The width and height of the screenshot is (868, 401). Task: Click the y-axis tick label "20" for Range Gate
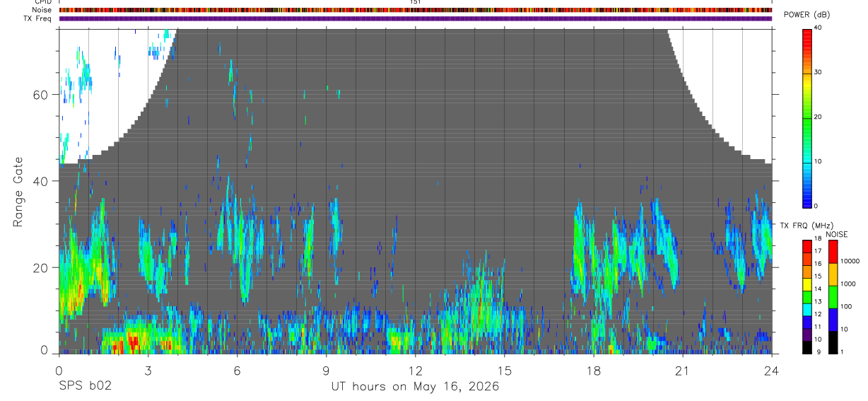41,267
